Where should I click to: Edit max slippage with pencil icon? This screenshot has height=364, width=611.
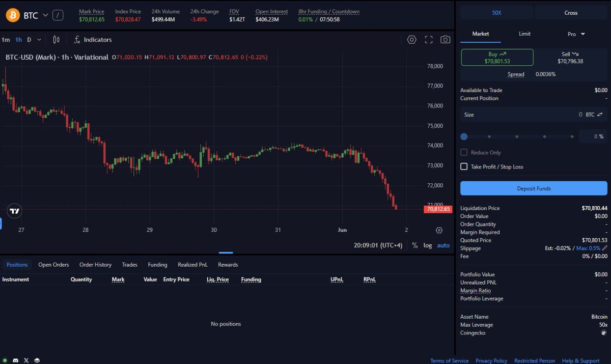(x=604, y=248)
